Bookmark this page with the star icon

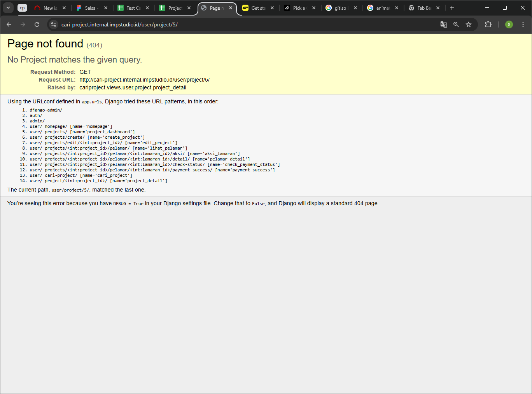point(469,24)
